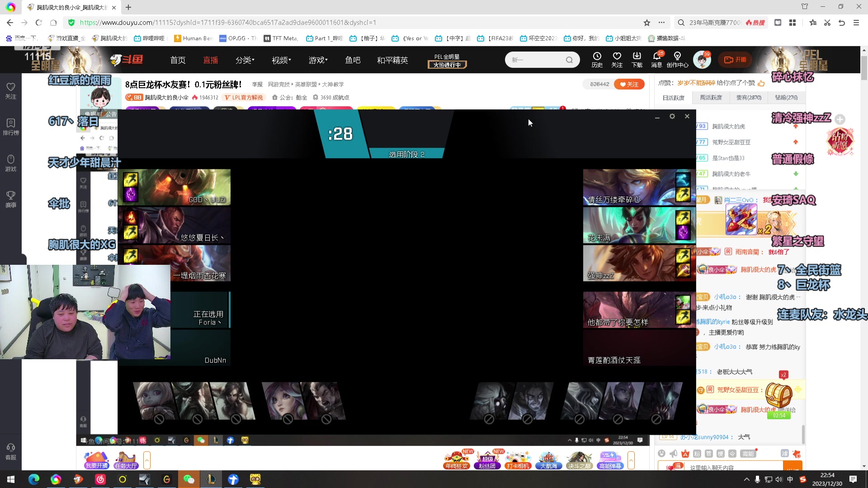Viewport: 868px width, 488px height.
Task: Click the orange 关注 follow button
Action: pyautogui.click(x=629, y=84)
